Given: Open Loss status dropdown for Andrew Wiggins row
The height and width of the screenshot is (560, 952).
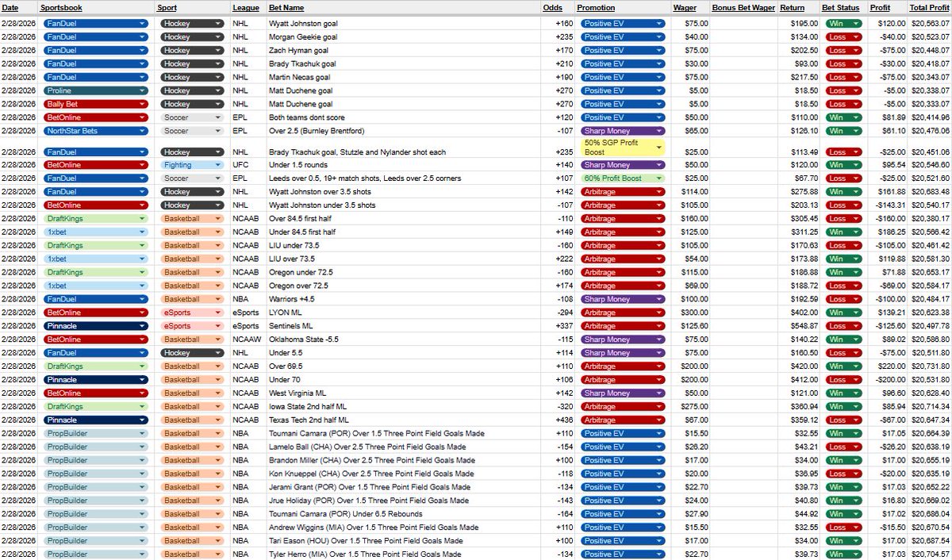Looking at the screenshot, I should pos(844,527).
